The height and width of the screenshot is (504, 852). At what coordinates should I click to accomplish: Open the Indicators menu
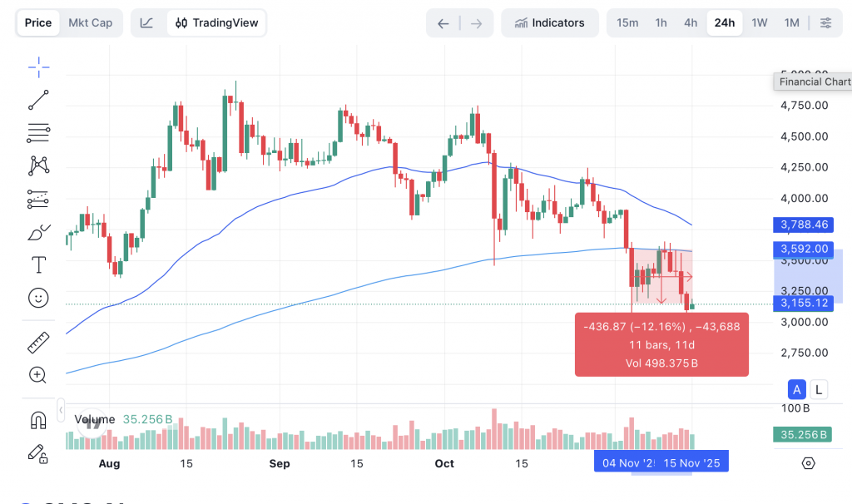(x=550, y=22)
